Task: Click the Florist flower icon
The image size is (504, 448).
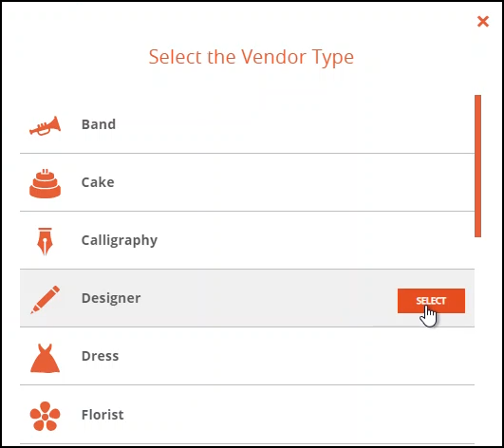Action: tap(45, 416)
